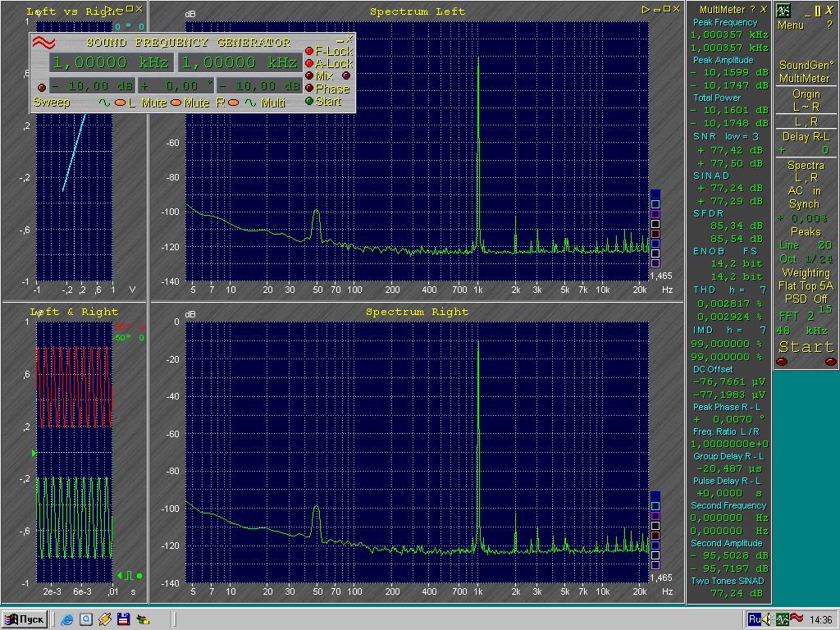840x630 pixels.
Task: Click the pulse trigger icon in Left & Right scope
Action: click(x=129, y=575)
